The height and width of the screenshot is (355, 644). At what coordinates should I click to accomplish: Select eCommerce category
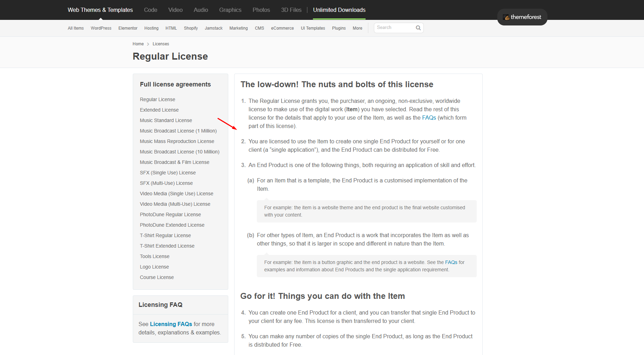coord(282,28)
